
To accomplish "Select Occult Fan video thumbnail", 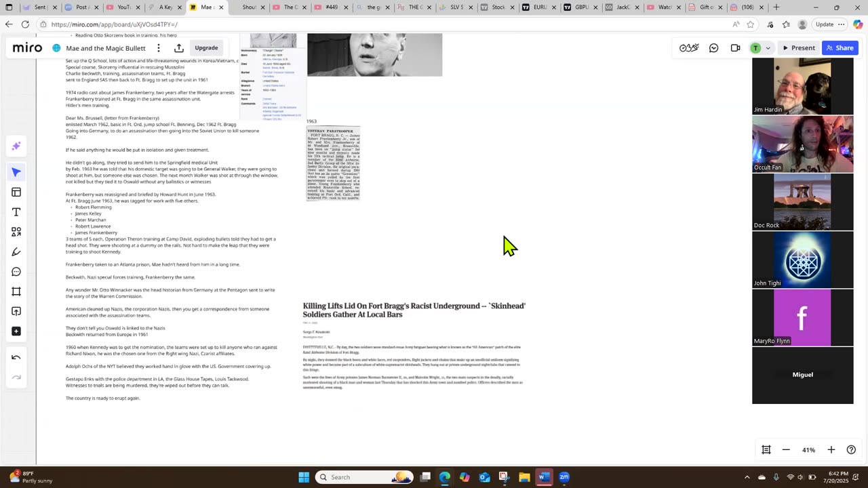I will click(802, 144).
